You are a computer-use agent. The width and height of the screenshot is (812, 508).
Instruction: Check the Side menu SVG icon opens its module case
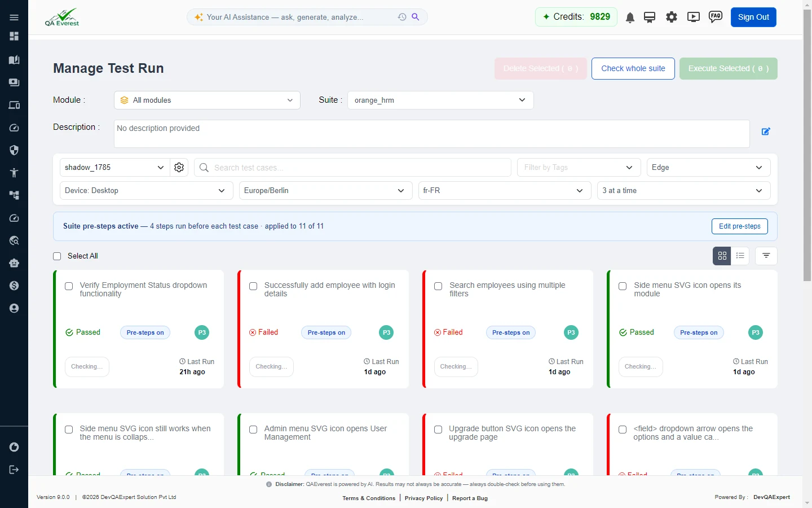pos(623,286)
